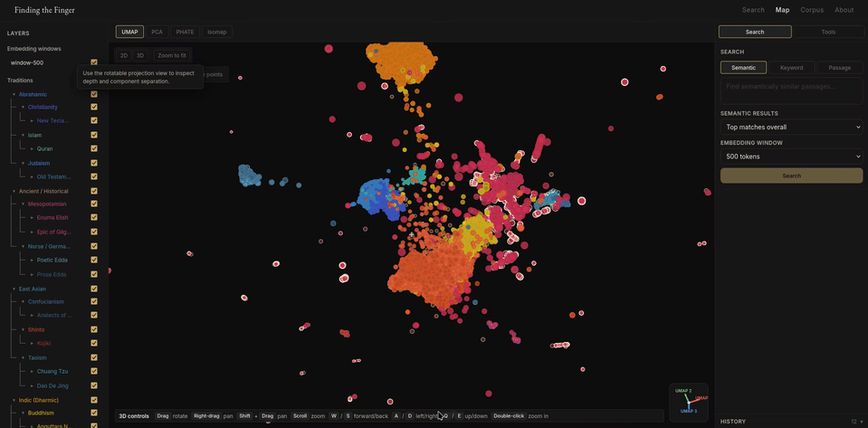Uncheck the Quran layer checkbox

click(94, 148)
